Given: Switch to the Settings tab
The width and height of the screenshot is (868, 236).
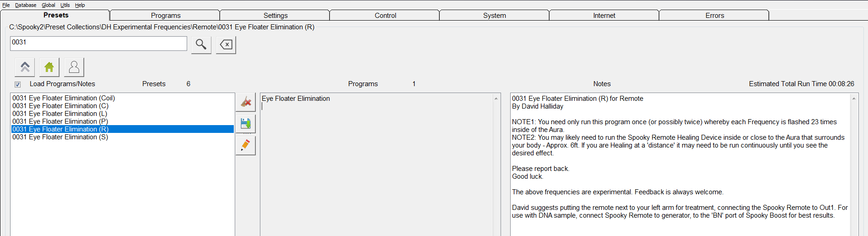Looking at the screenshot, I should (275, 16).
